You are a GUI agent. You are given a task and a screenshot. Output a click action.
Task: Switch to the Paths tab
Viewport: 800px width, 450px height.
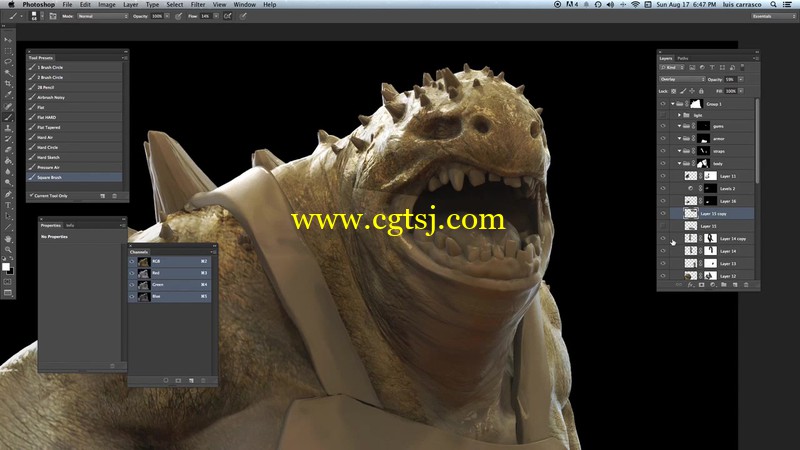point(683,58)
